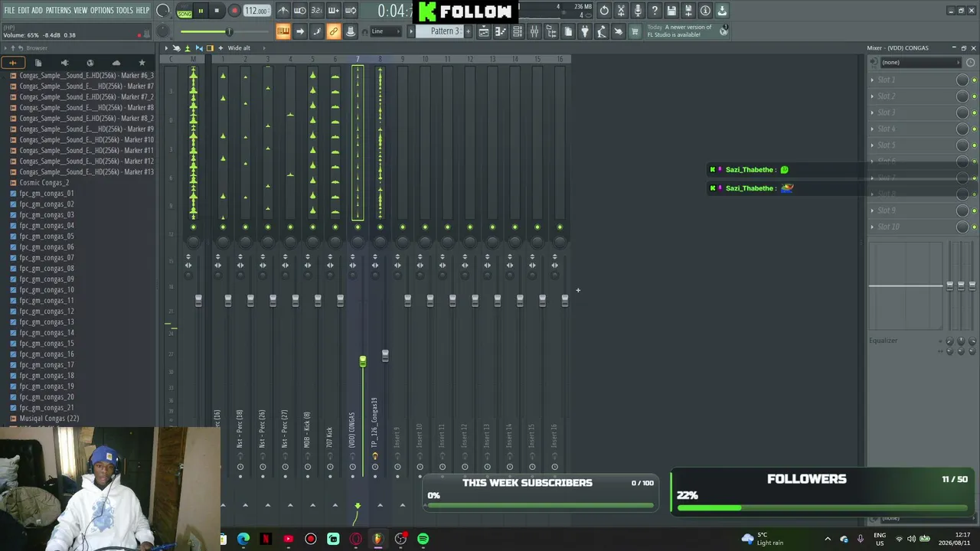Click the countdown before recording icon
The image size is (980, 551).
pos(317,11)
